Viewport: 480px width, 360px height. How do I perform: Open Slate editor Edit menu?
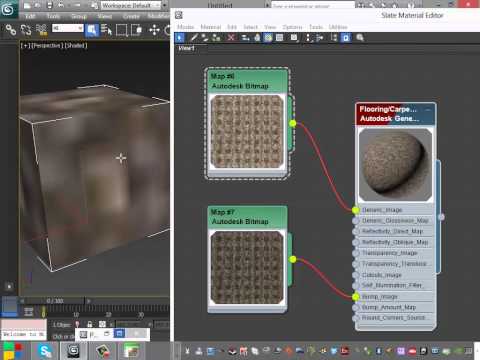[232, 27]
